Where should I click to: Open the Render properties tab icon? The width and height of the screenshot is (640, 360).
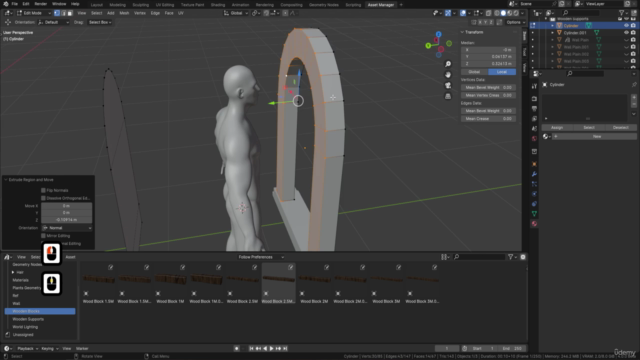coord(534,99)
